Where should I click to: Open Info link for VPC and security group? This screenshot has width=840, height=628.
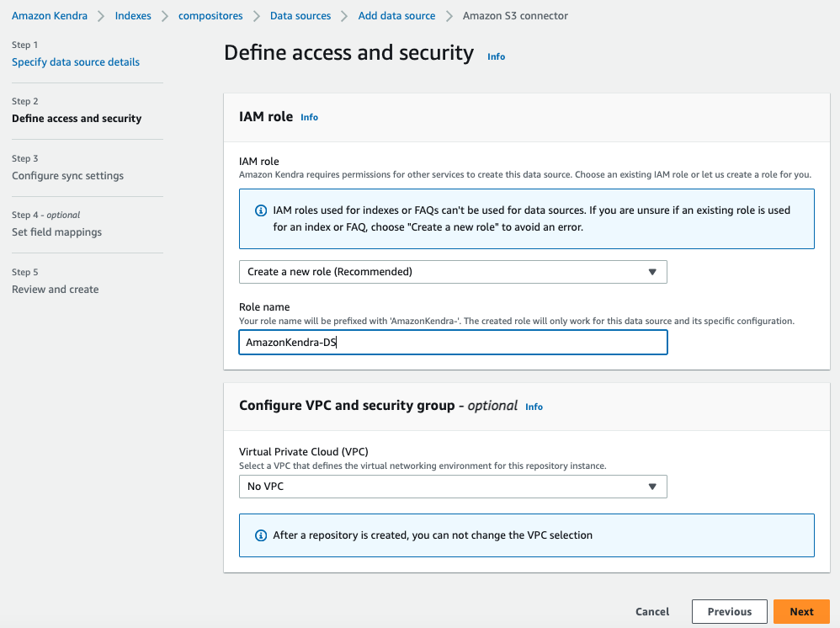tap(534, 407)
